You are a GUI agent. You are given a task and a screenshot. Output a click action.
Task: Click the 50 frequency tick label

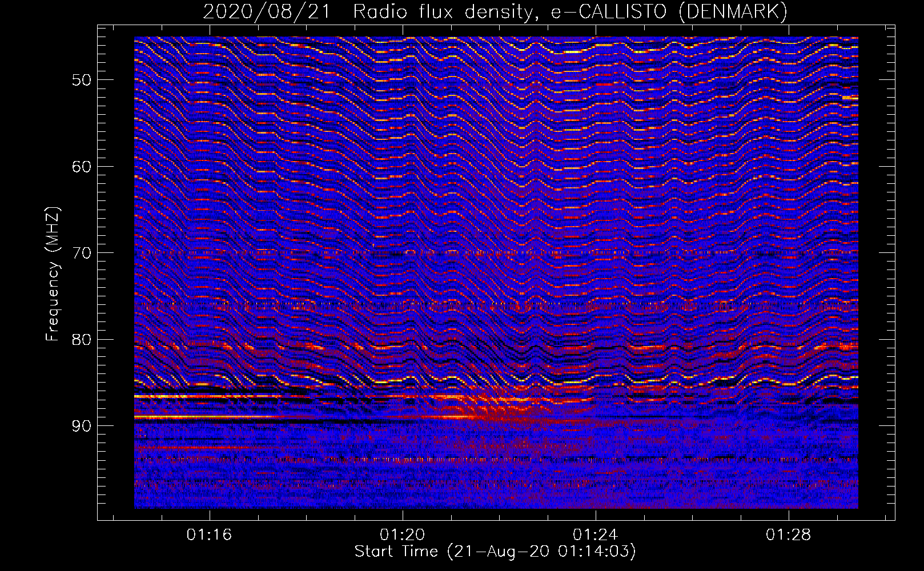82,80
